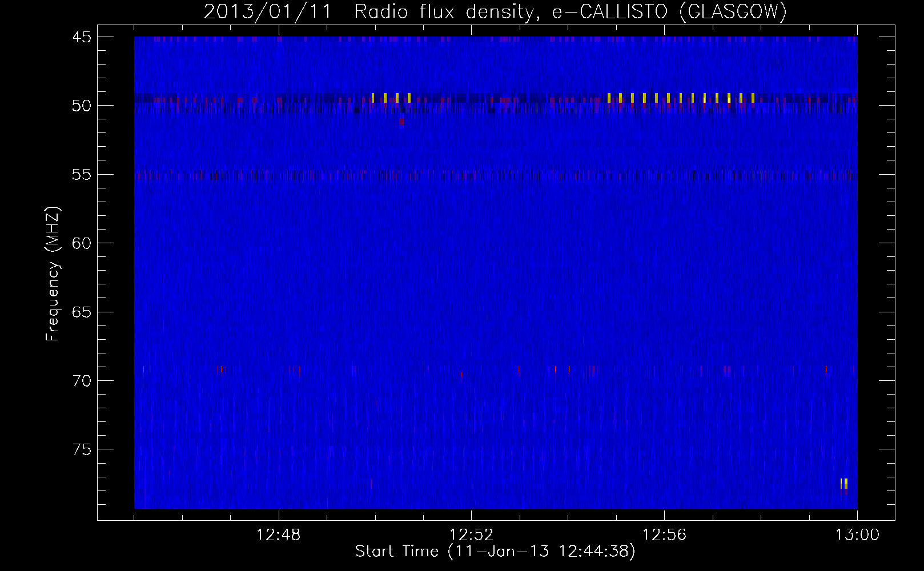Click the 12:48 time tick label
The image size is (924, 571).
pos(278,535)
